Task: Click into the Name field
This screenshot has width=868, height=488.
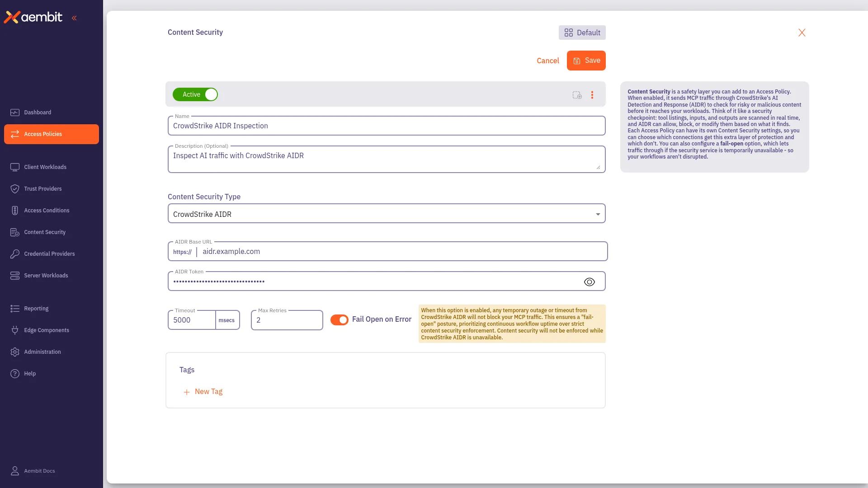Action: pyautogui.click(x=387, y=126)
